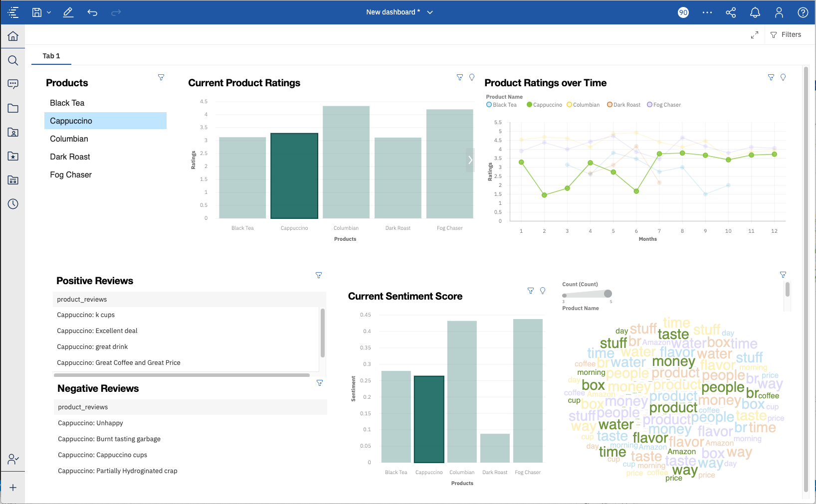Expand the chevron on ratings chart edge

[x=470, y=160]
